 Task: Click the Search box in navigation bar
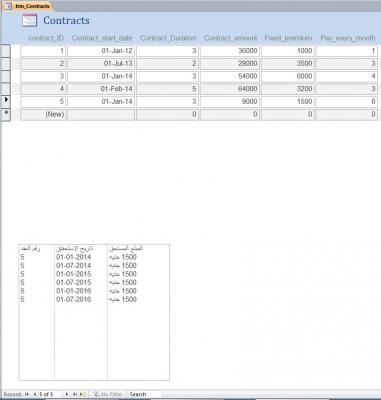144,394
